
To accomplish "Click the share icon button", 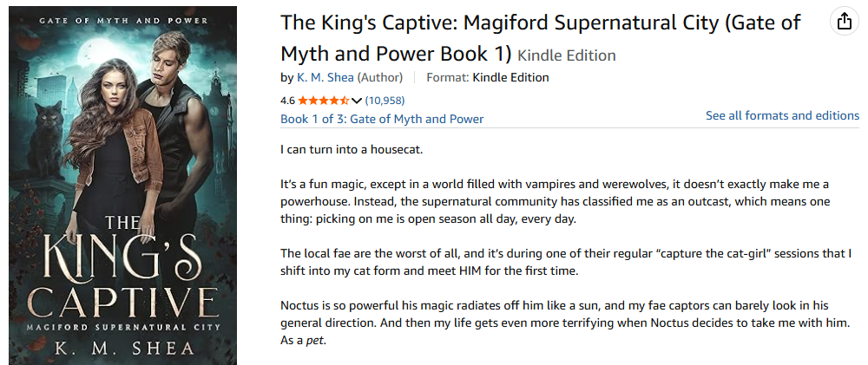I will coord(844,23).
